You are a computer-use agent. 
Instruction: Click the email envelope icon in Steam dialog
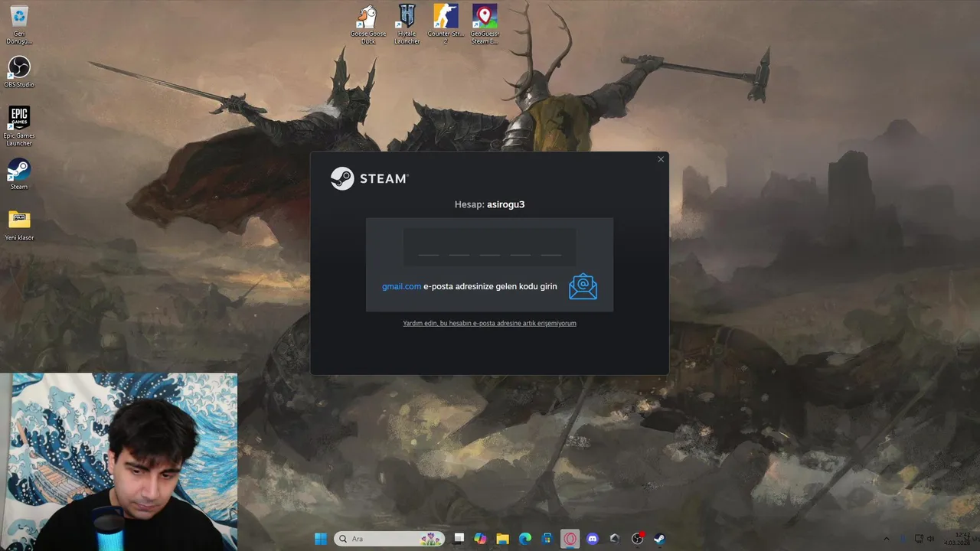click(x=583, y=286)
